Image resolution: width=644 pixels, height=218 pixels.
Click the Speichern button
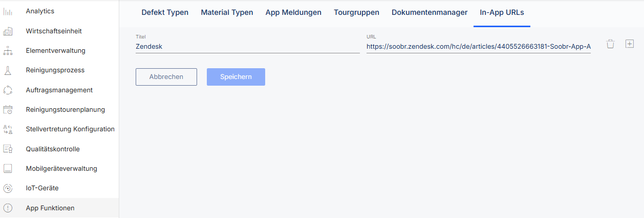click(x=236, y=77)
